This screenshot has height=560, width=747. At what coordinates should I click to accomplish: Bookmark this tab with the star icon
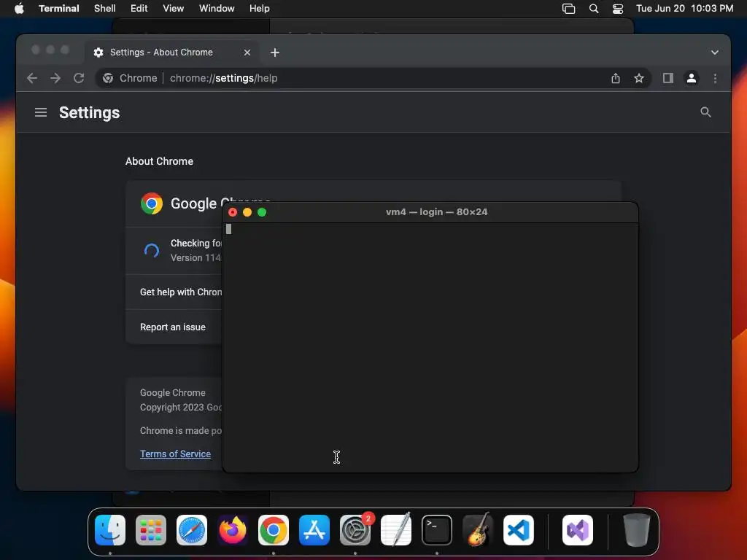pyautogui.click(x=639, y=78)
